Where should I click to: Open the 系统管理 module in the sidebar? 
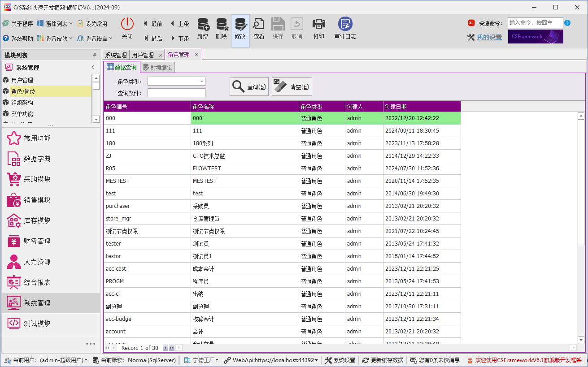(51, 303)
